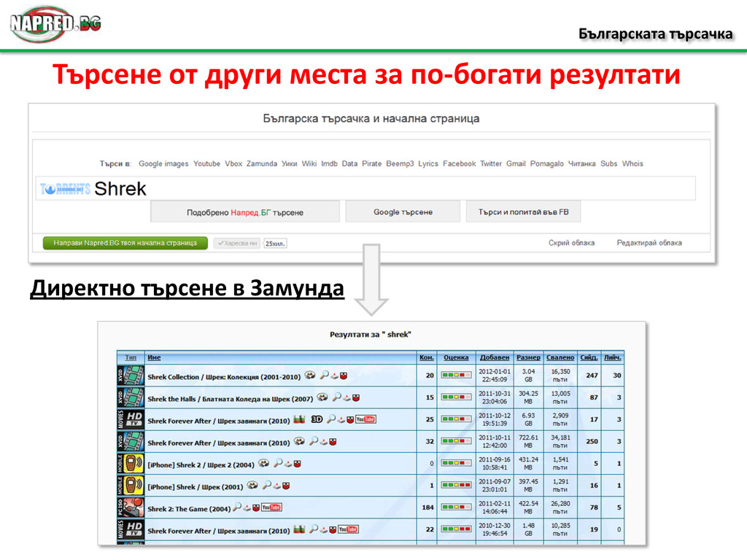Viewport: 747px width, 560px height.
Task: Click Подобрено Напред.БГ търсене button
Action: 245,212
